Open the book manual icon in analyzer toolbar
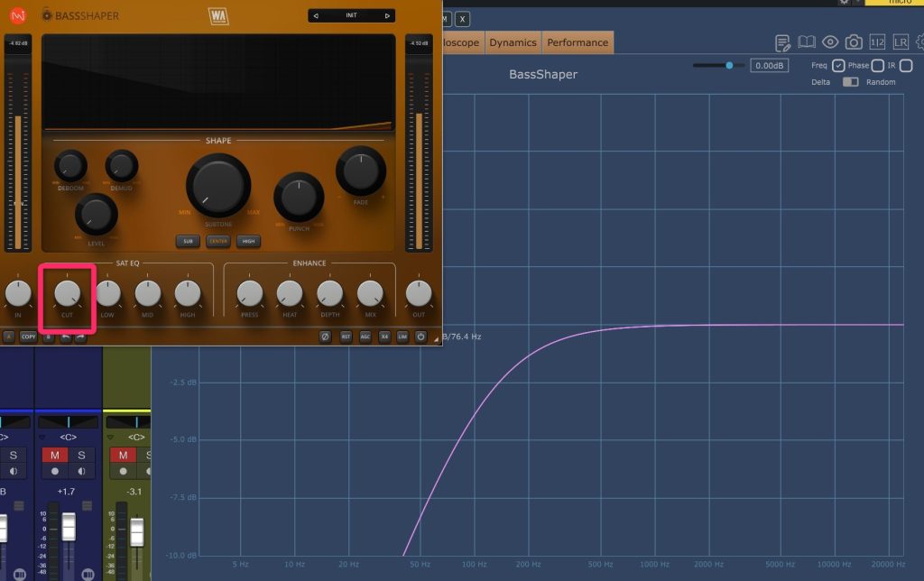This screenshot has width=924, height=581. (807, 42)
